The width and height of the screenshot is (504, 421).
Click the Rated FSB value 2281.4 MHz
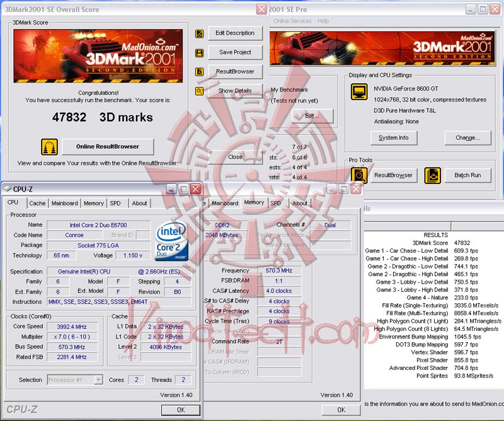72,357
